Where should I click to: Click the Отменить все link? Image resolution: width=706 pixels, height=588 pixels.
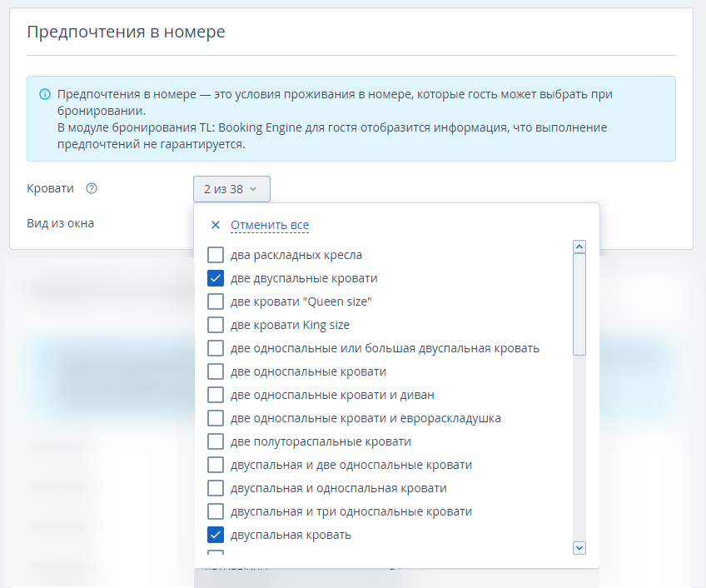270,225
